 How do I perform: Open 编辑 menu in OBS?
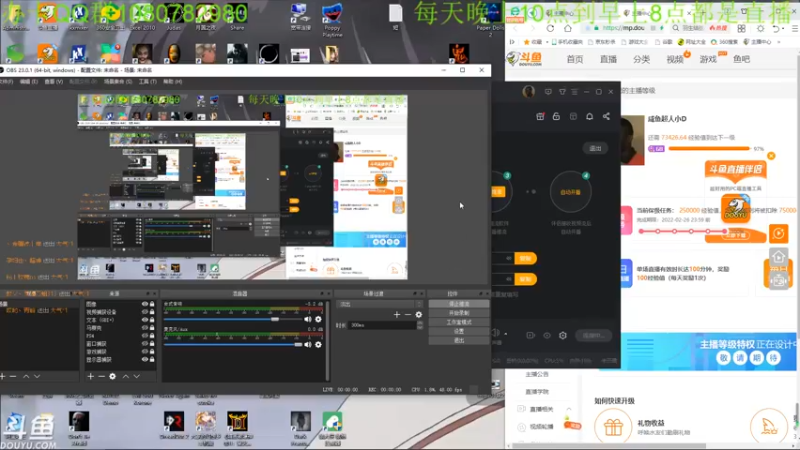pyautogui.click(x=29, y=82)
